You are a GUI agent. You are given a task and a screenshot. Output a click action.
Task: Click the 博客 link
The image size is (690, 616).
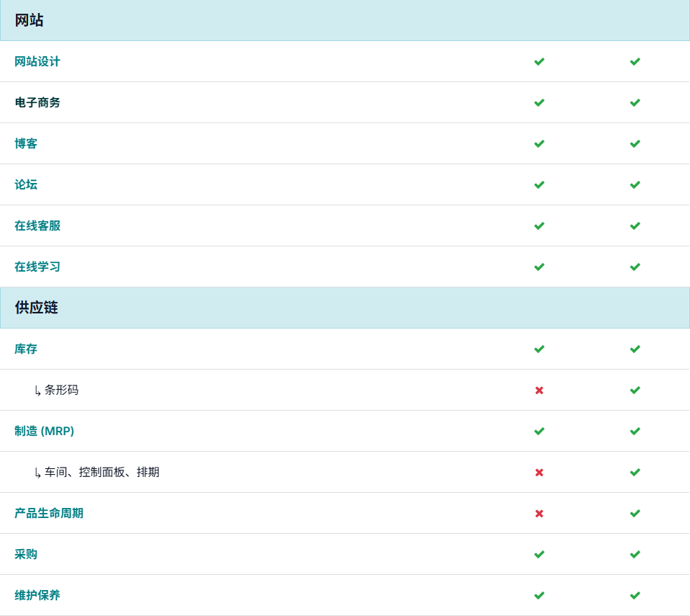tap(26, 144)
